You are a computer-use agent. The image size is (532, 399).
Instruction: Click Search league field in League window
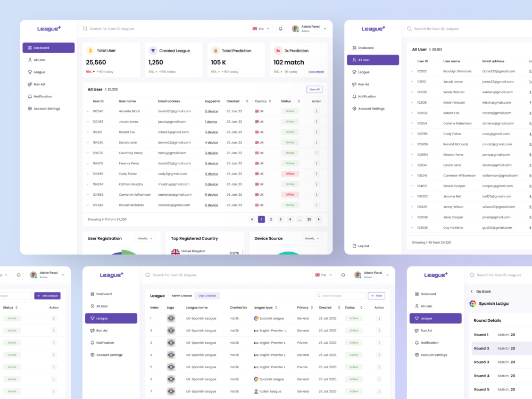coord(340,296)
